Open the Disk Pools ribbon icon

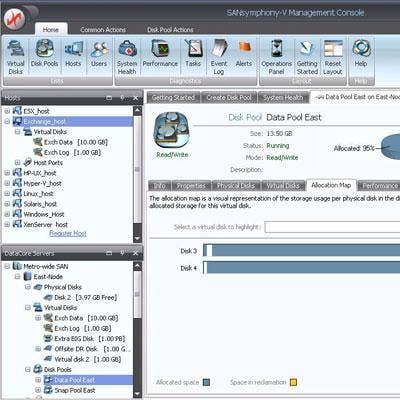tap(44, 53)
